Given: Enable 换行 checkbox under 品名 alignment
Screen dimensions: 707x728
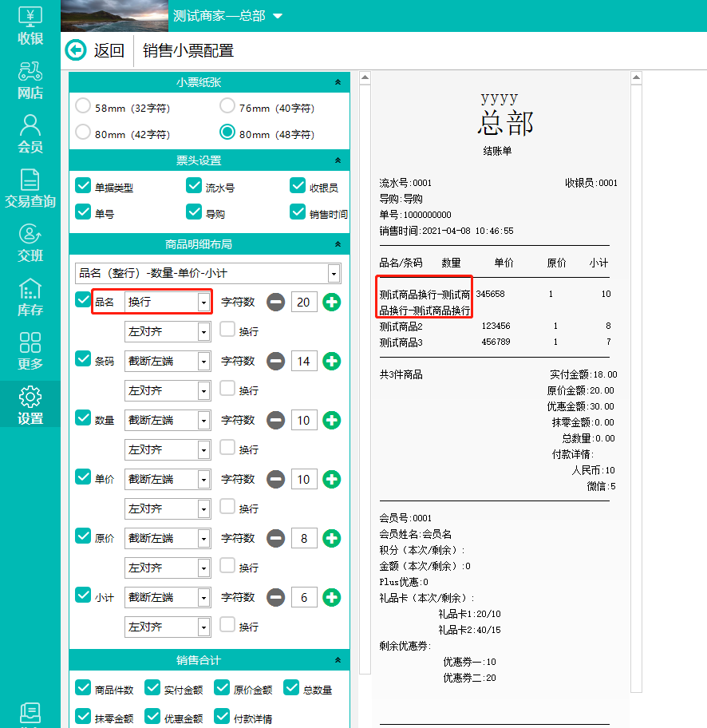Looking at the screenshot, I should tap(227, 330).
